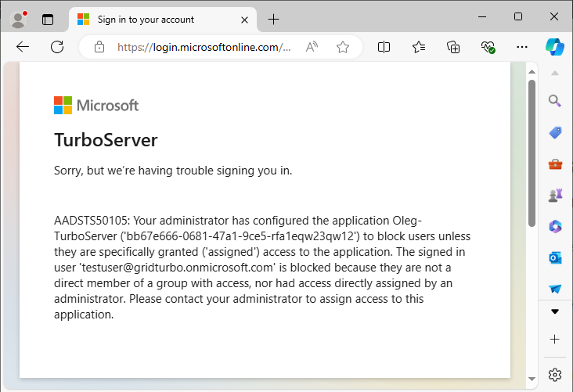The height and width of the screenshot is (392, 573).
Task: Open the Shopping tag sidebar icon
Action: [555, 132]
